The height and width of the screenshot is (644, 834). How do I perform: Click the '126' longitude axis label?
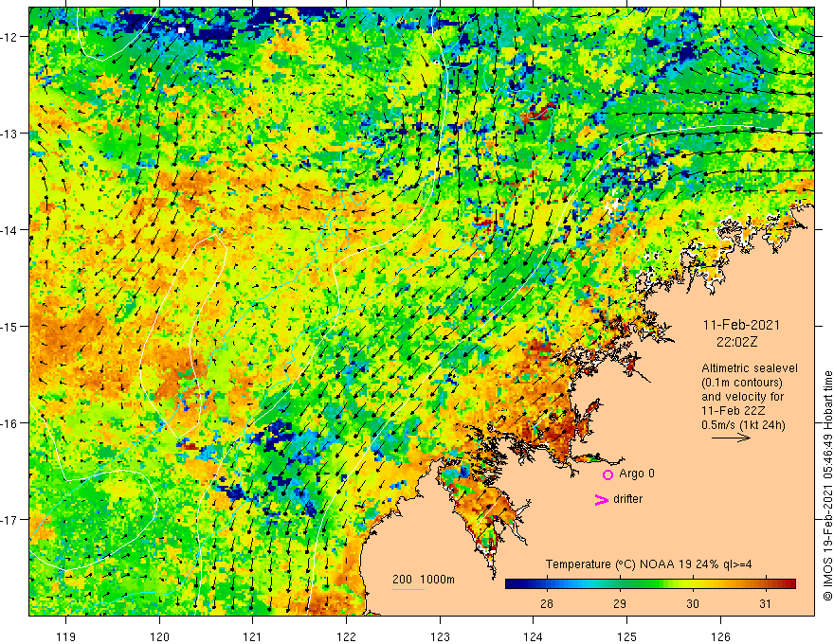click(x=720, y=636)
